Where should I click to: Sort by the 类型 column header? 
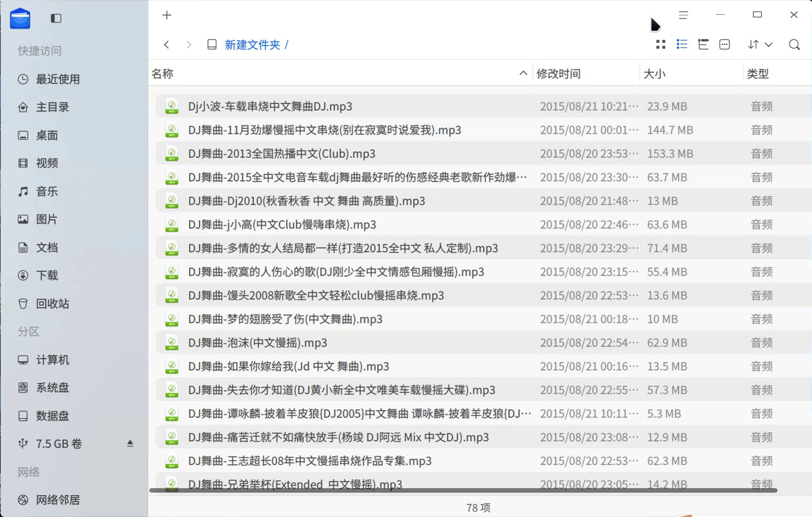(x=777, y=74)
